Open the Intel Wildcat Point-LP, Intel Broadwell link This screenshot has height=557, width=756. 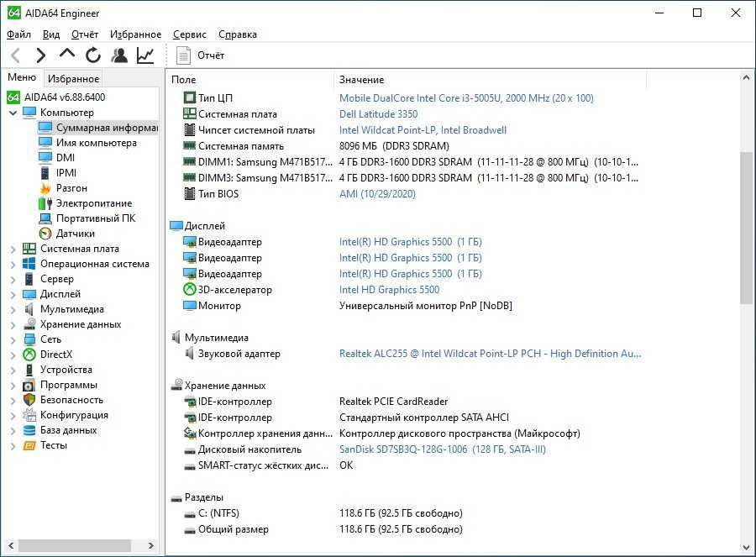(423, 129)
